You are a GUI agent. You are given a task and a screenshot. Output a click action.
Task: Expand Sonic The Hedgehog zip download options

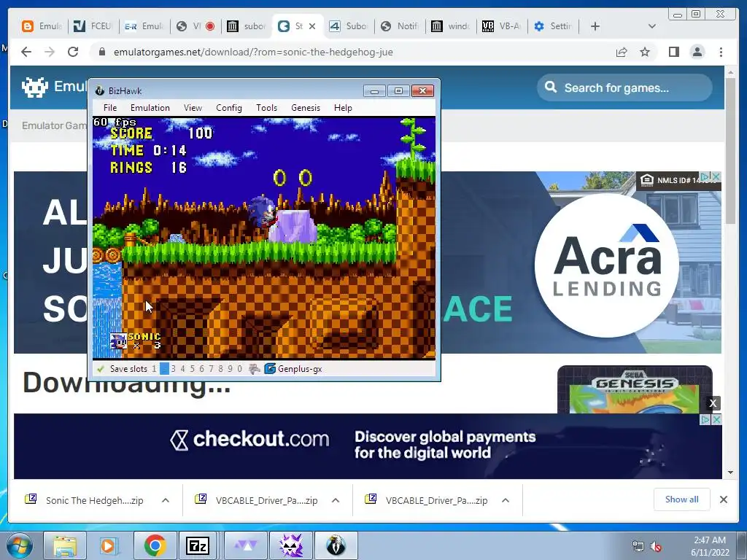[x=166, y=500]
